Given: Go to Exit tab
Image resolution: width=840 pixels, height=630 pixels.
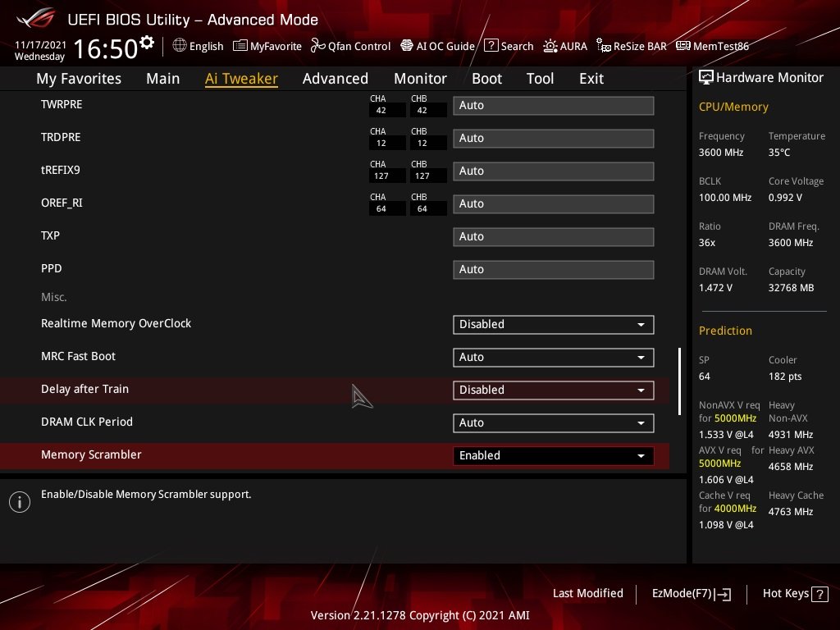Looking at the screenshot, I should click(591, 79).
